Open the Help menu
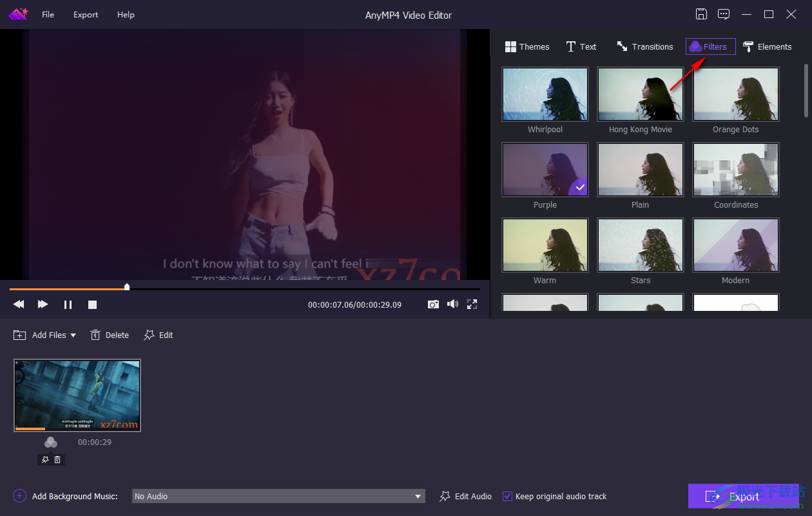This screenshot has height=516, width=812. (x=126, y=14)
